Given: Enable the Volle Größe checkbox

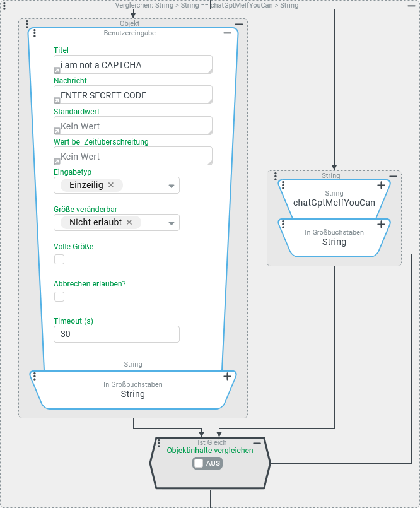Looking at the screenshot, I should click(x=59, y=259).
